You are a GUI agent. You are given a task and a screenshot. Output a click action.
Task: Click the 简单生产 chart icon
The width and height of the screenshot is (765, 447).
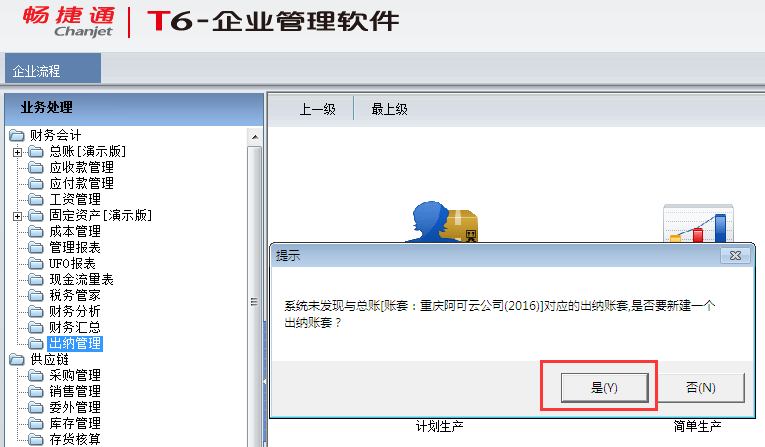point(698,224)
